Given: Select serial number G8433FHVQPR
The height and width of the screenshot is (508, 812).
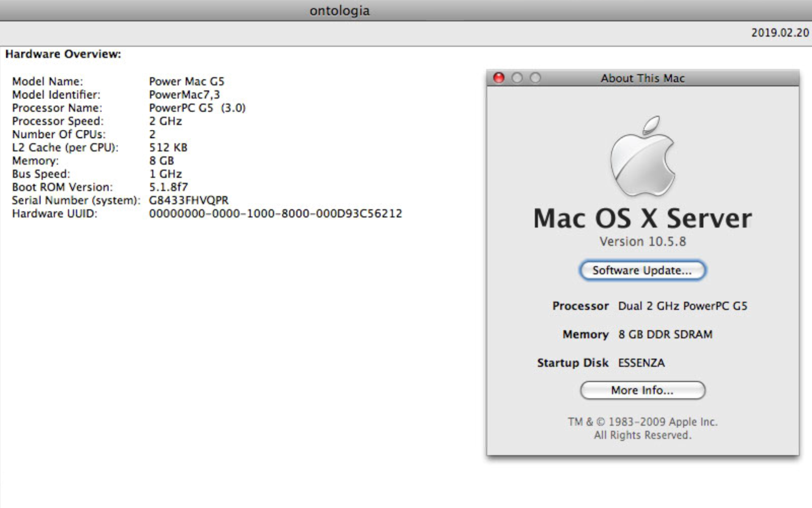Looking at the screenshot, I should click(x=189, y=200).
